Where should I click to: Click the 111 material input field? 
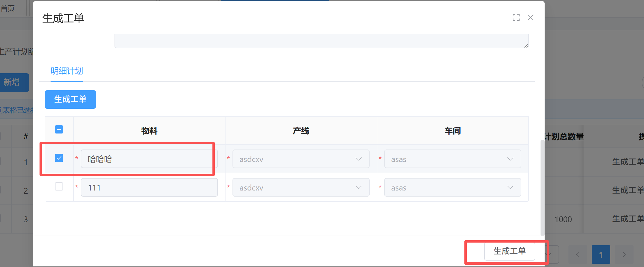[149, 188]
